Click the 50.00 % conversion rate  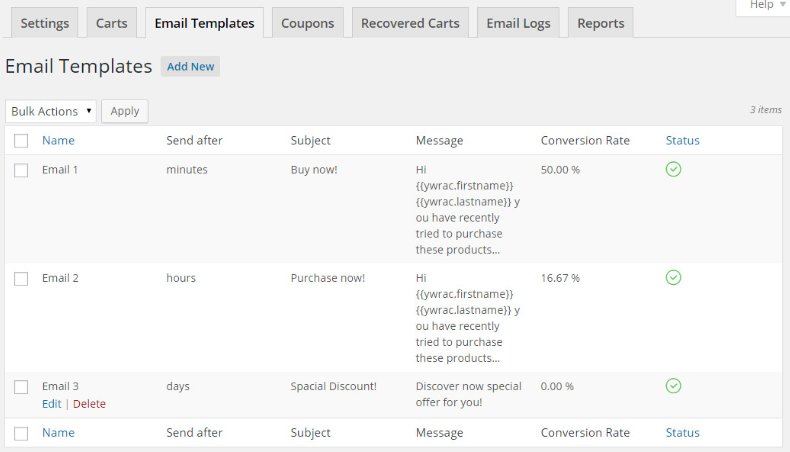tap(560, 170)
